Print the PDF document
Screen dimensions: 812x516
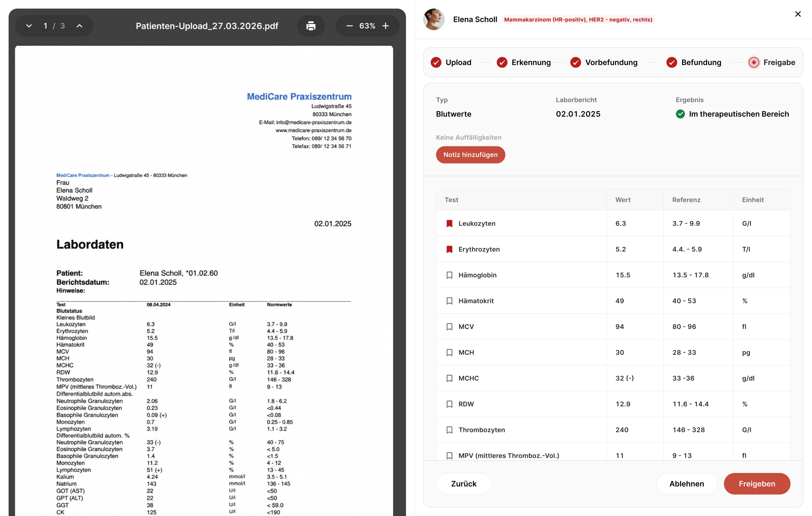click(x=311, y=26)
